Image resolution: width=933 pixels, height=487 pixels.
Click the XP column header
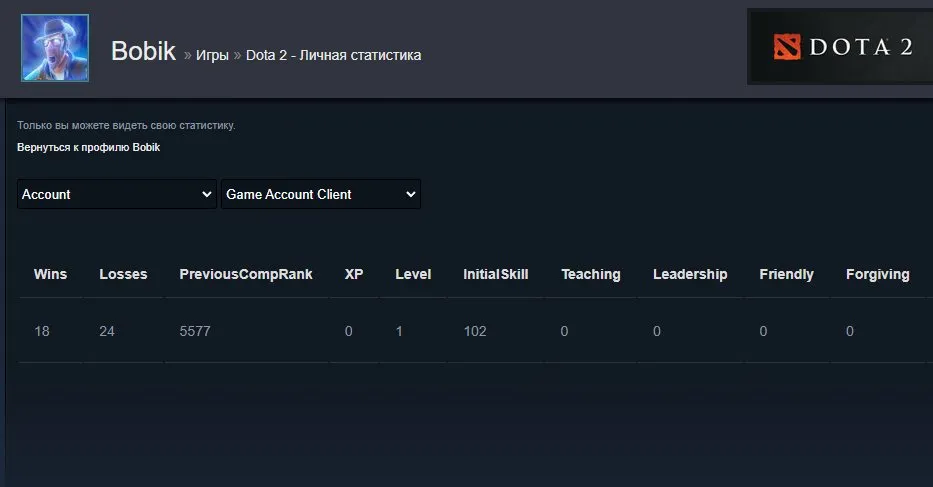coord(354,274)
